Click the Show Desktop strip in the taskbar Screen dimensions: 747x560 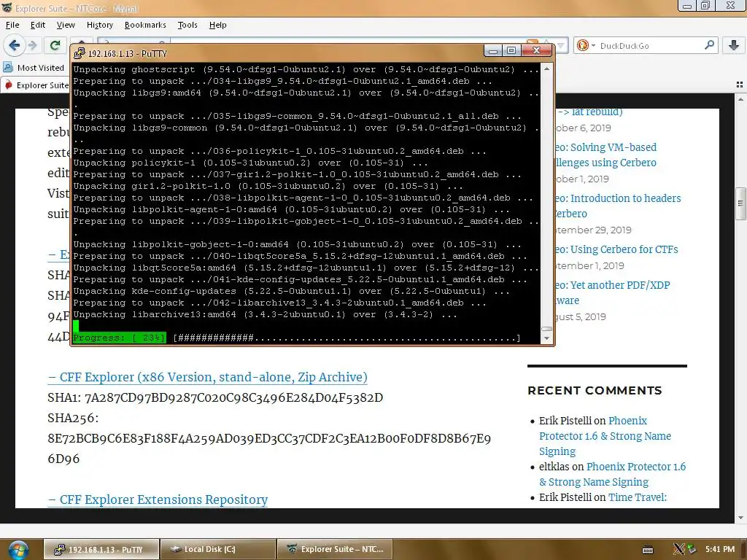coord(743,549)
